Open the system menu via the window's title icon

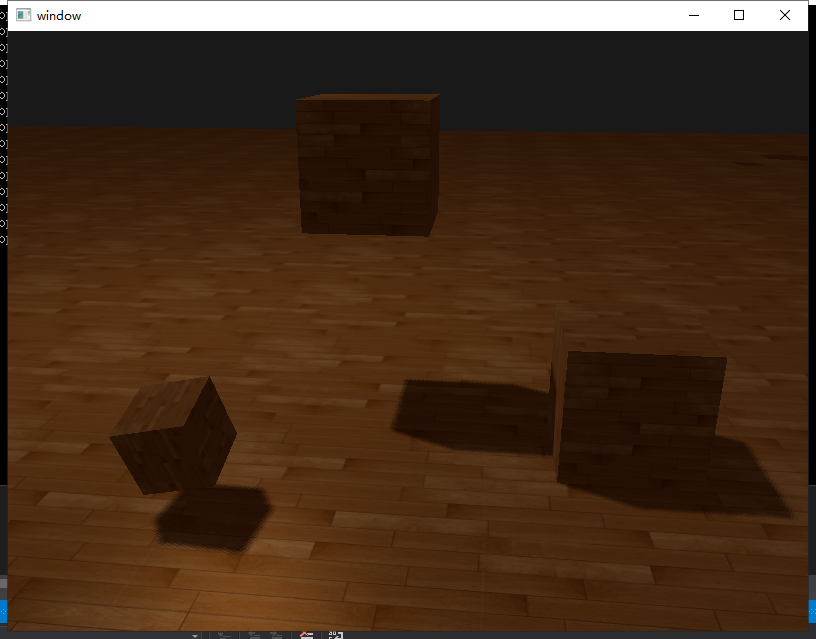(x=23, y=16)
